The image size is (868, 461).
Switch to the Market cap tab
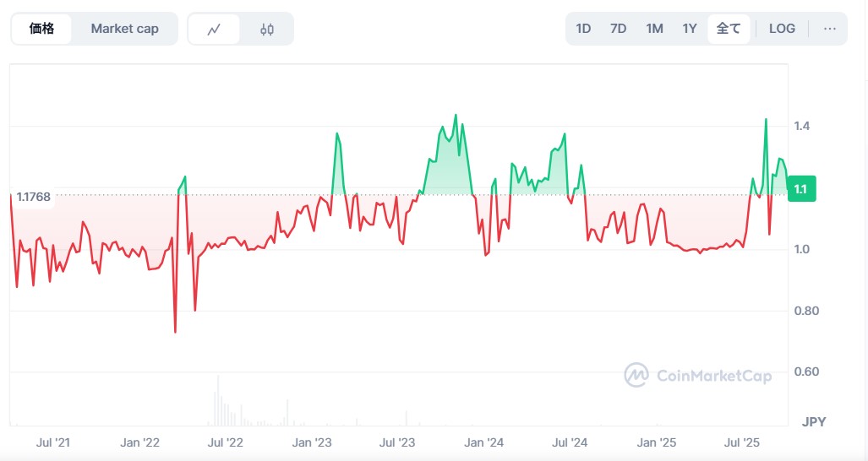click(124, 29)
